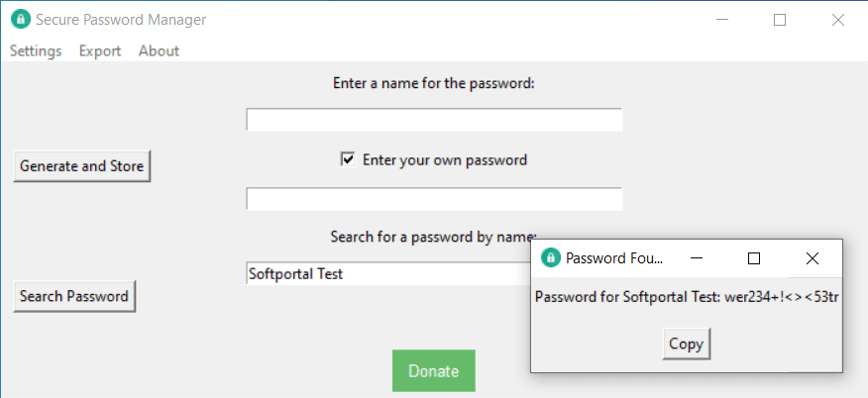Image resolution: width=868 pixels, height=398 pixels.
Task: Click the Secure Password Manager lock icon
Action: (x=20, y=20)
